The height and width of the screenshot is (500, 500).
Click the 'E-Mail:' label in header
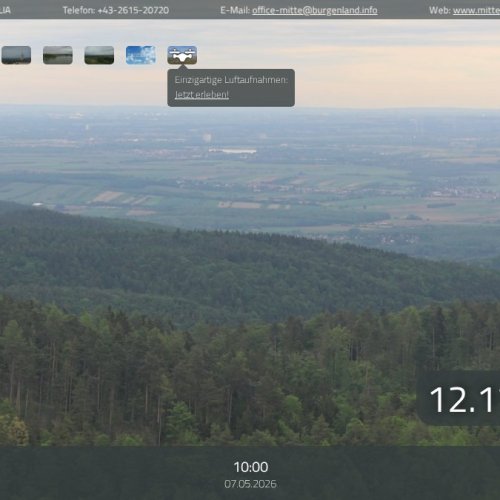(235, 10)
